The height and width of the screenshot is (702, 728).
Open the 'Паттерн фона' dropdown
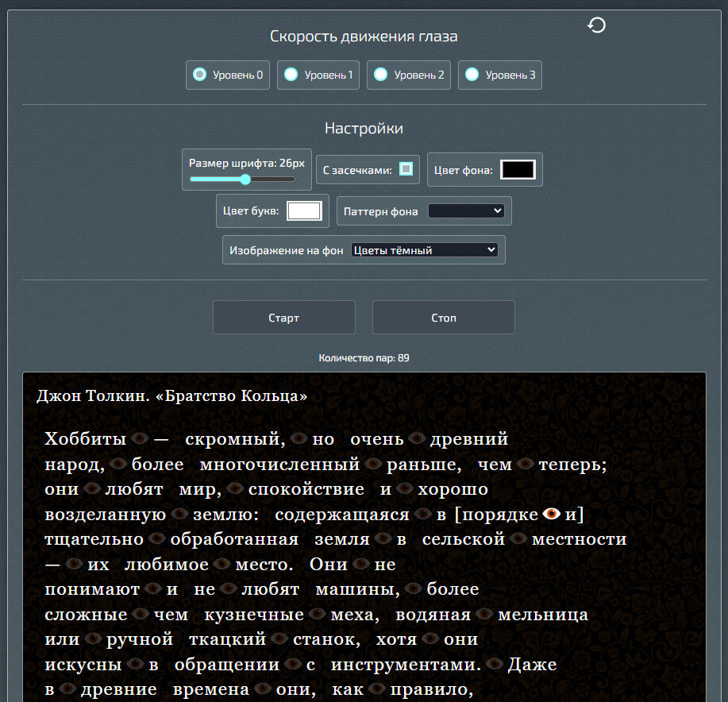(x=466, y=210)
